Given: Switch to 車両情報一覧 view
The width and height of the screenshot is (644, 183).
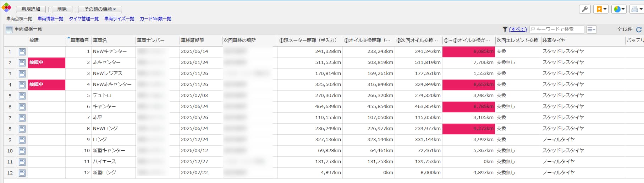Looking at the screenshot, I should click(50, 19).
